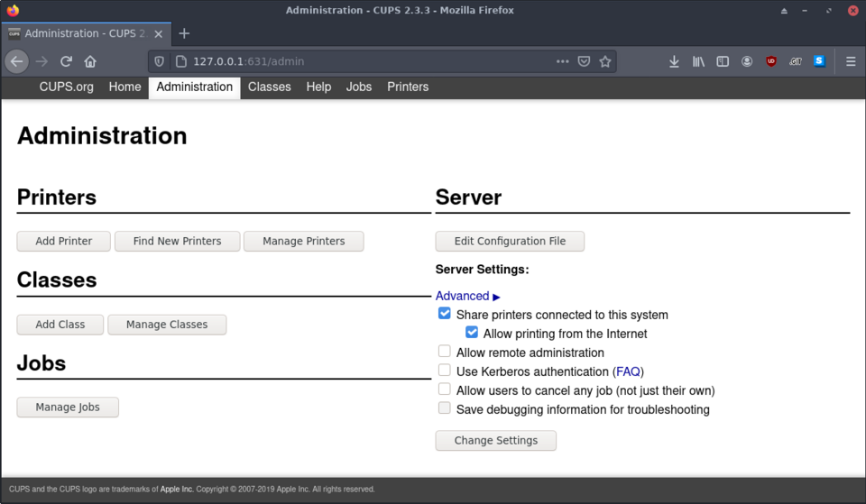Expand Advanced server settings

467,296
